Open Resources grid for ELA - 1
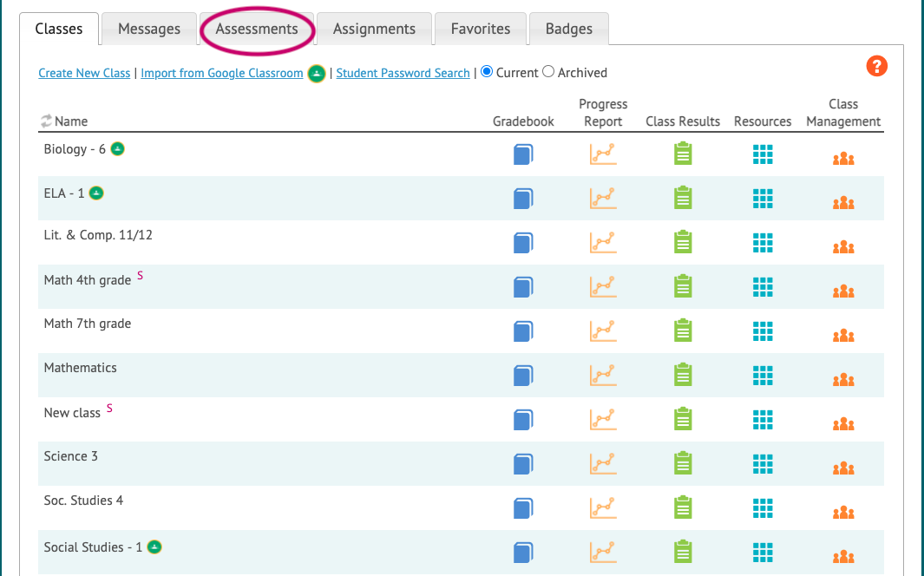924x576 pixels. coord(763,199)
